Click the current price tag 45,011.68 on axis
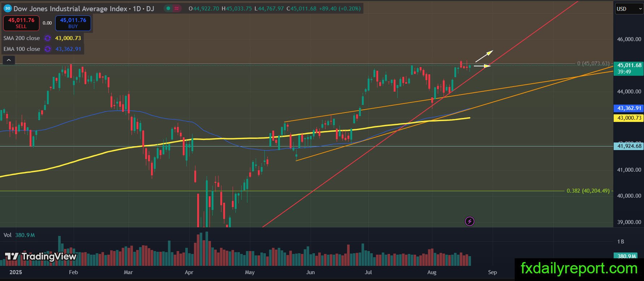Viewport: 644px width, 281px height. (x=629, y=65)
